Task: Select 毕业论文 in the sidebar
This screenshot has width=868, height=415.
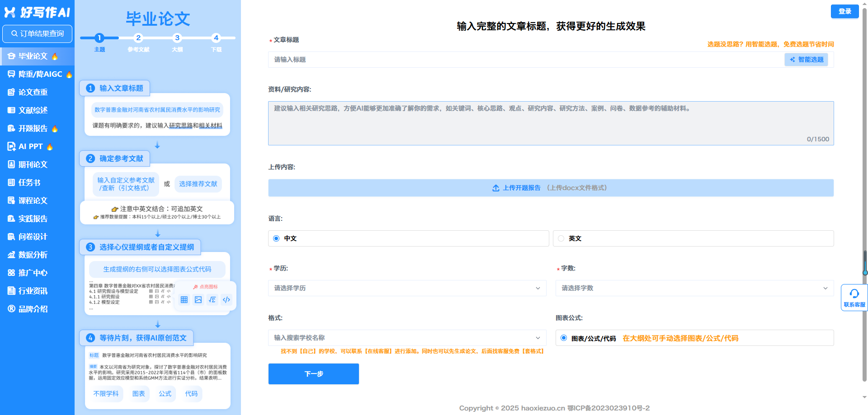Action: (x=37, y=56)
